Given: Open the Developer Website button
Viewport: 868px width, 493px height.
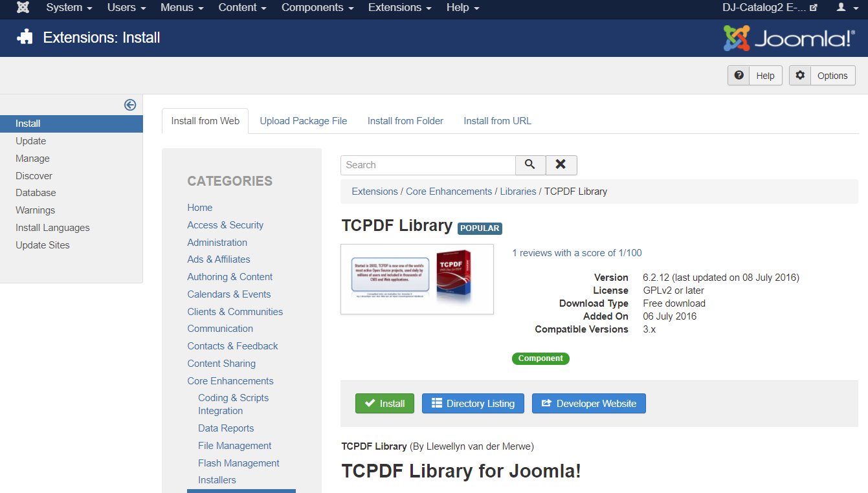Looking at the screenshot, I should point(588,404).
